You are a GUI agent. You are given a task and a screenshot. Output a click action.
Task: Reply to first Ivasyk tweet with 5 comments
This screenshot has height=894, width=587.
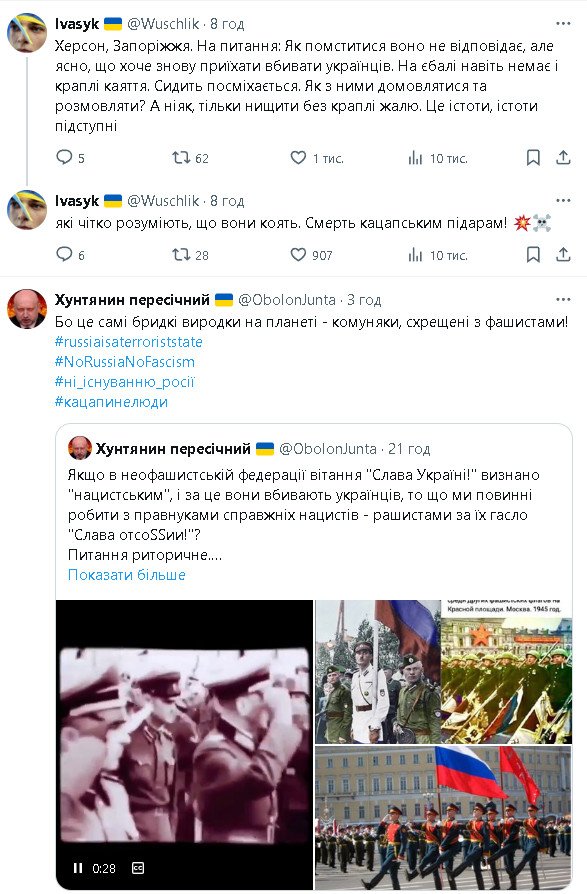pos(64,157)
